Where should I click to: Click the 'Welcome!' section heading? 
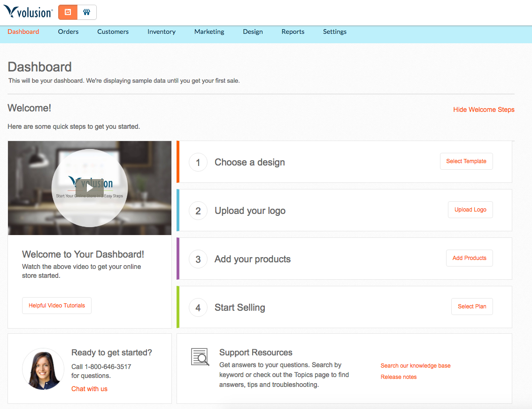[x=29, y=108]
